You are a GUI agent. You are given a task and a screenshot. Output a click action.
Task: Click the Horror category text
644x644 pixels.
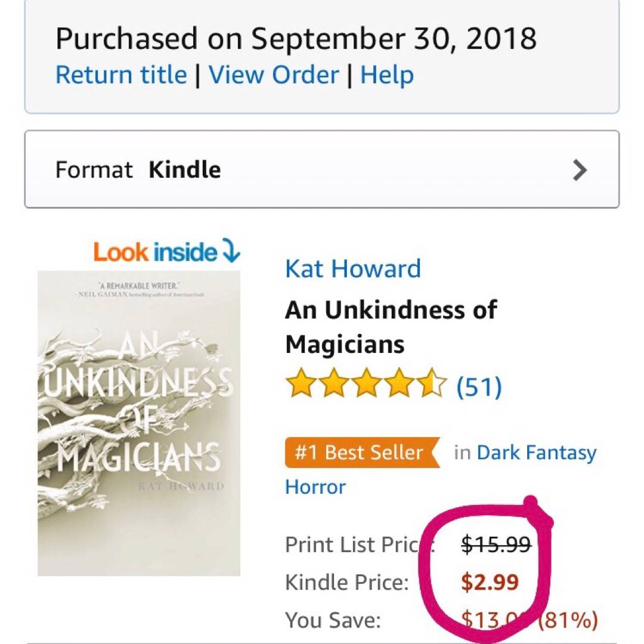pyautogui.click(x=315, y=487)
